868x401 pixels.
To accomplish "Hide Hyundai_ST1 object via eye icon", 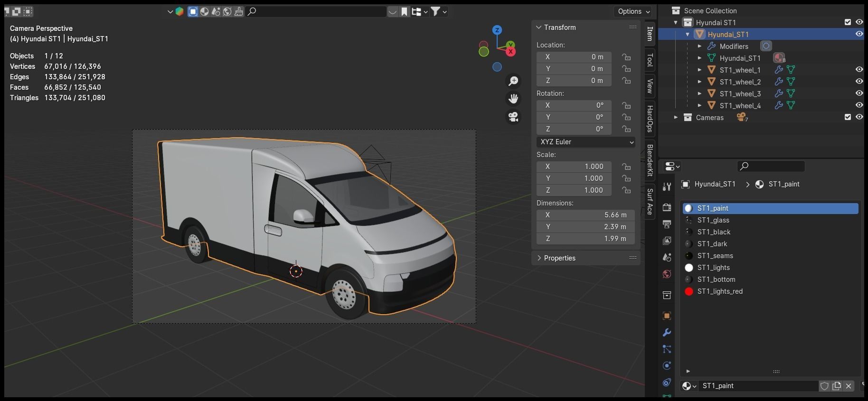I will (x=859, y=34).
